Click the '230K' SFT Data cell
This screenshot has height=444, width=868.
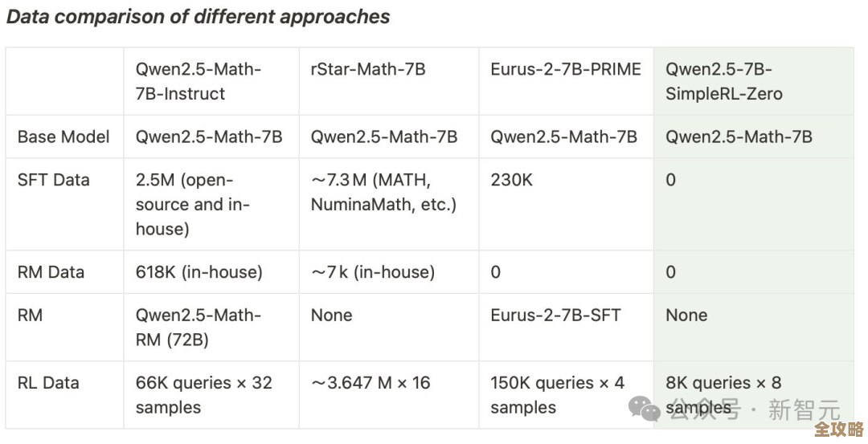pyautogui.click(x=511, y=180)
